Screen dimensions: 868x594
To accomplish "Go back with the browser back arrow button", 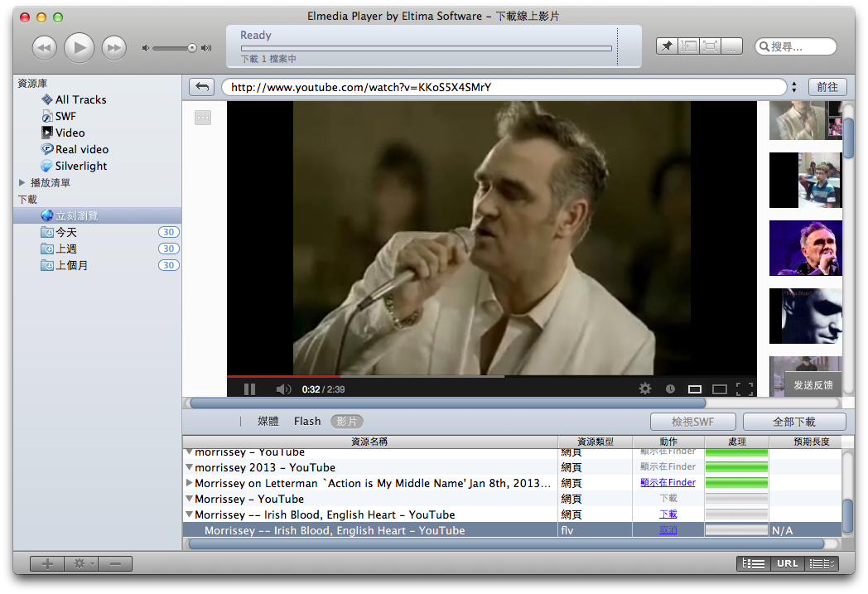I will point(202,87).
